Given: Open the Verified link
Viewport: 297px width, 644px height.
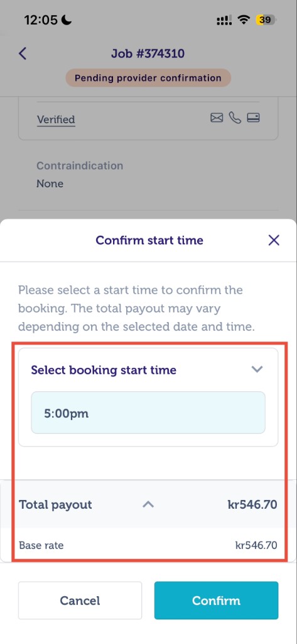Looking at the screenshot, I should 56,120.
